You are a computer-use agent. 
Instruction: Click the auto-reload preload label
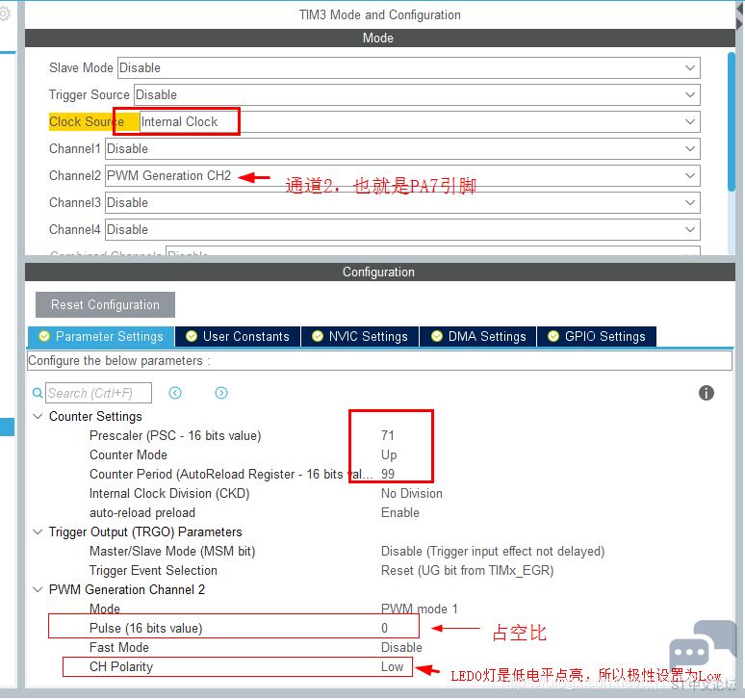pos(142,513)
